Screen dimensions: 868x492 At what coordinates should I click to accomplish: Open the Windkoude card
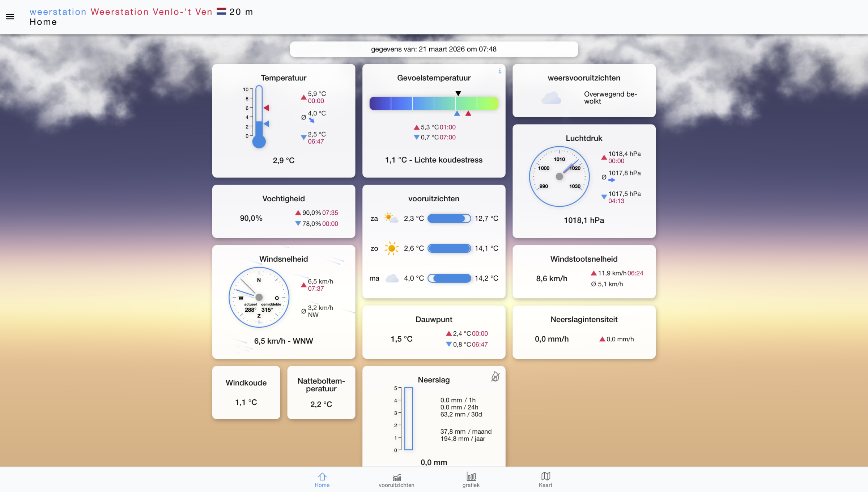click(246, 392)
